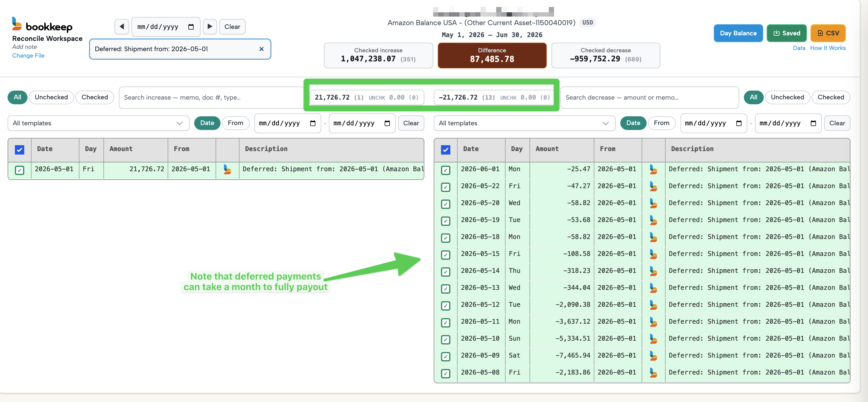
Task: Click bookkeep icon in 2026-05-18 decrease row
Action: (653, 237)
